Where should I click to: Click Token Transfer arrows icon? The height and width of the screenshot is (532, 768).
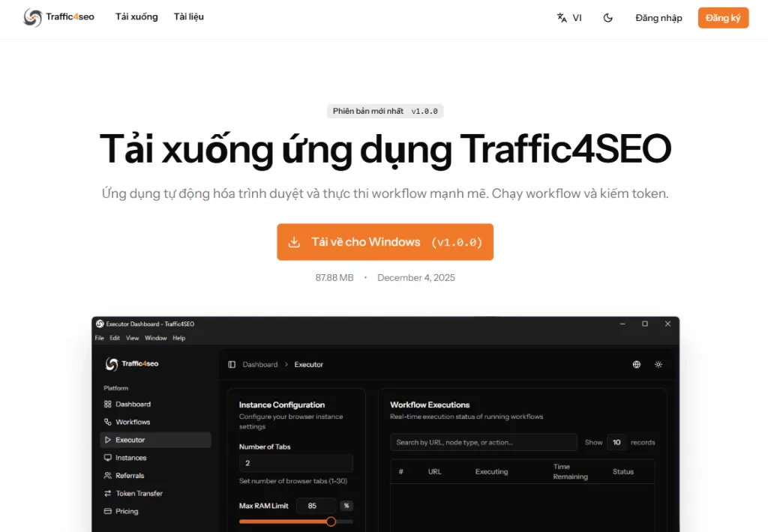108,493
